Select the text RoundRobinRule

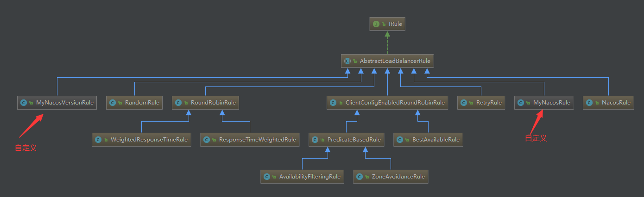point(213,102)
